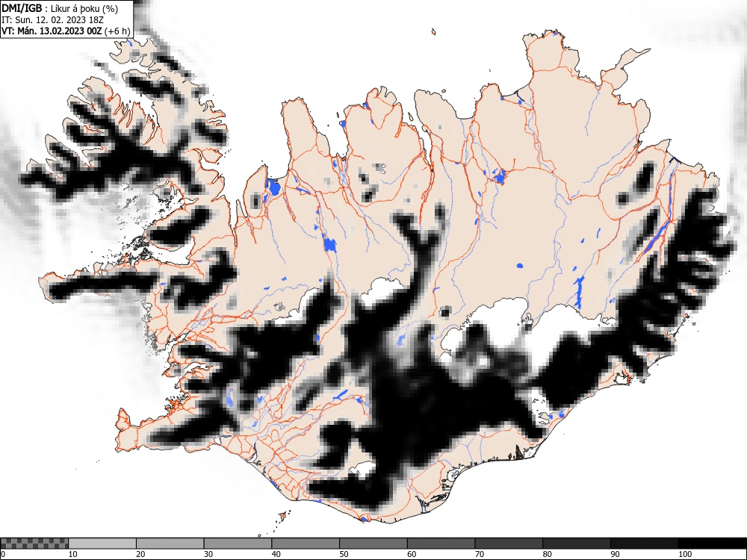Image resolution: width=747 pixels, height=560 pixels.
Task: Click the 'IT: Sun. 12. 02. 2023 18Z' line
Action: 52,20
